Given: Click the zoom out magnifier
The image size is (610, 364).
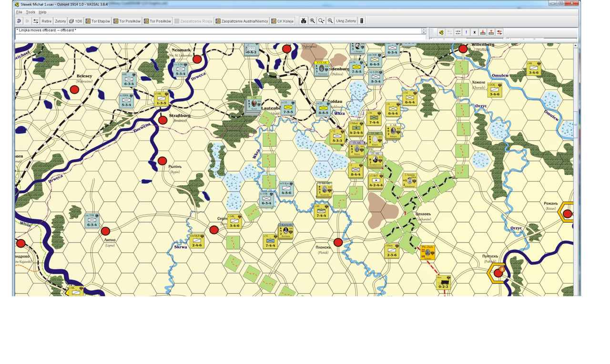Looking at the screenshot, I should (330, 21).
